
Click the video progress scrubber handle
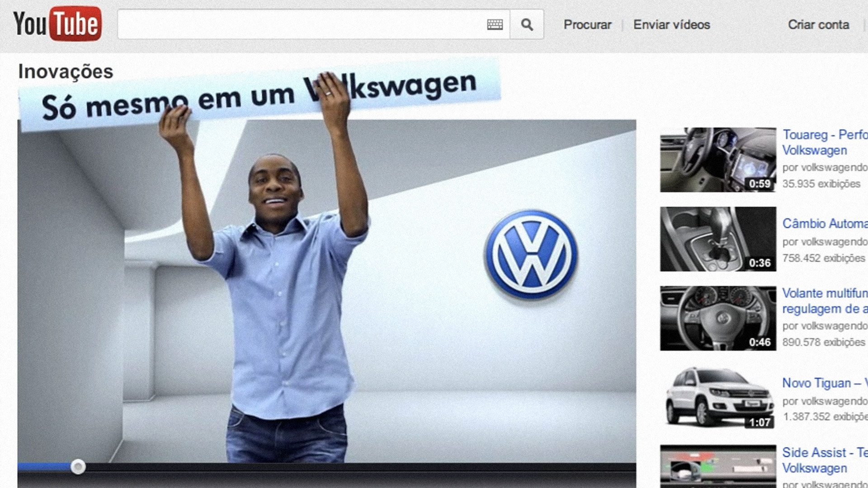pyautogui.click(x=78, y=467)
